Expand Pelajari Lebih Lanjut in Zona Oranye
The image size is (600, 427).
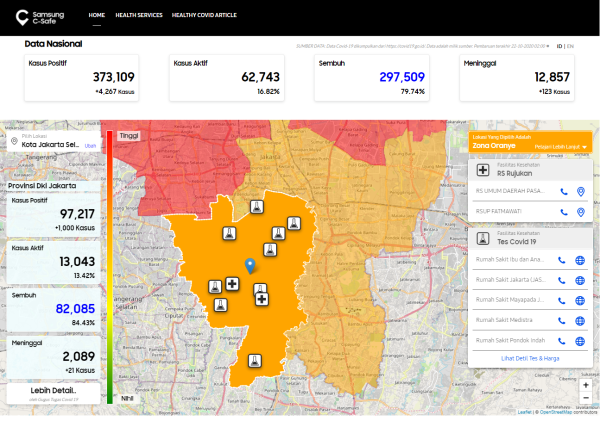[560, 147]
